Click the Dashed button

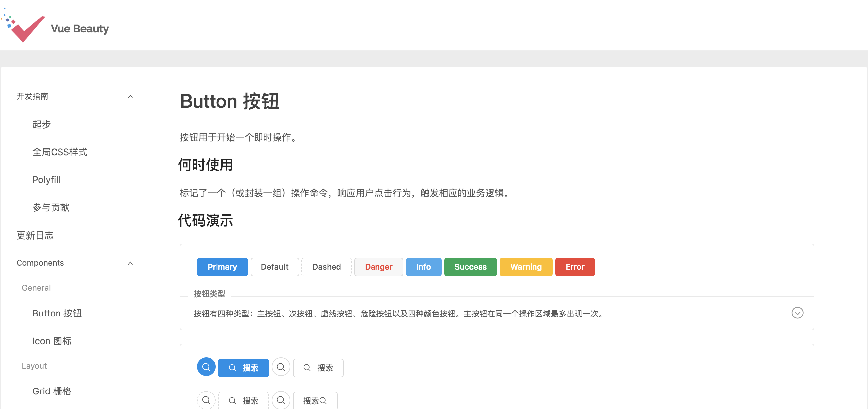pos(326,267)
